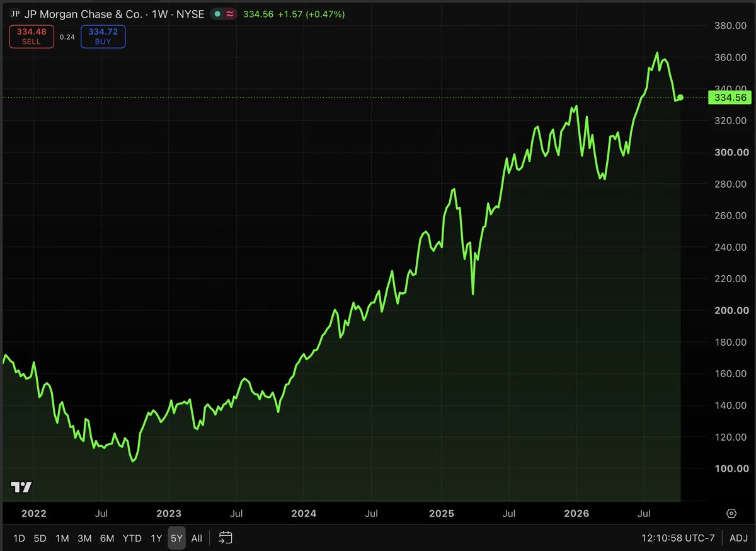Viewport: 756px width, 551px height.
Task: Click the 100.00 price axis label
Action: pos(731,469)
